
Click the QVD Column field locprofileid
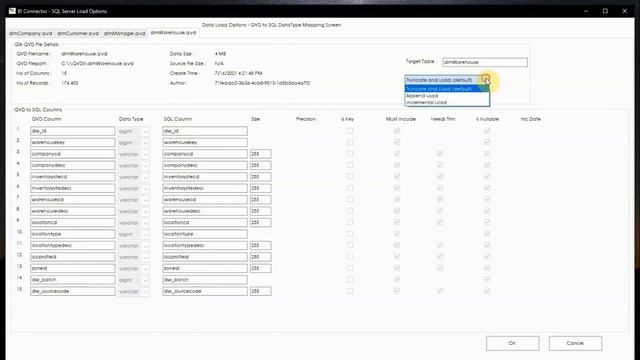click(73, 257)
